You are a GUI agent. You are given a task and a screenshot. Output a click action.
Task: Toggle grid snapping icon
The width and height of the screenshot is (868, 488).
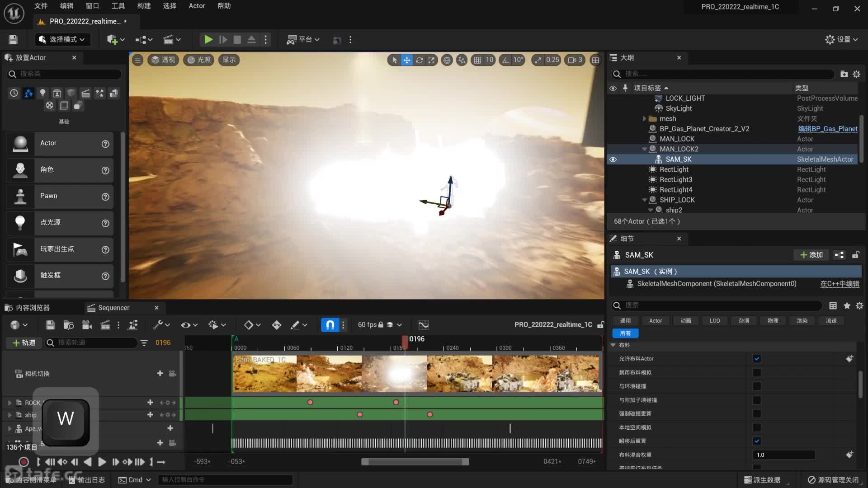[x=477, y=60]
